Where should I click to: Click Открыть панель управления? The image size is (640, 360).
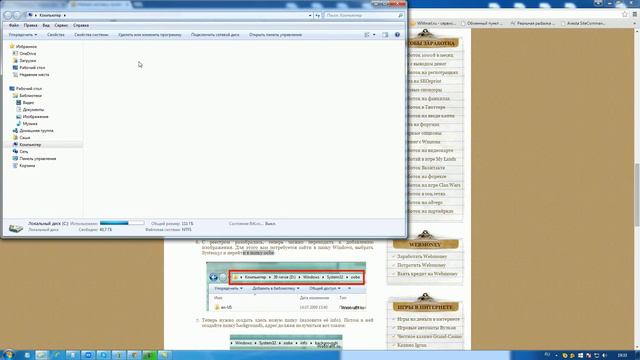(276, 35)
